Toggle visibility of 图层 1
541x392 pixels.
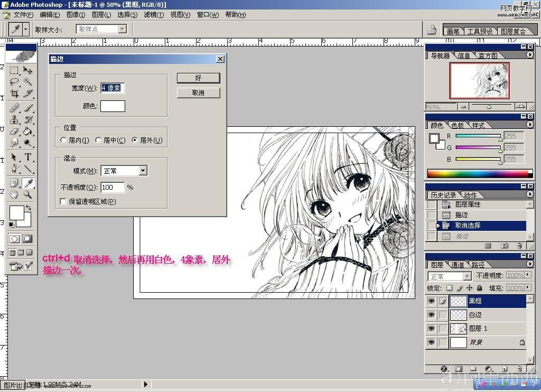tap(431, 329)
